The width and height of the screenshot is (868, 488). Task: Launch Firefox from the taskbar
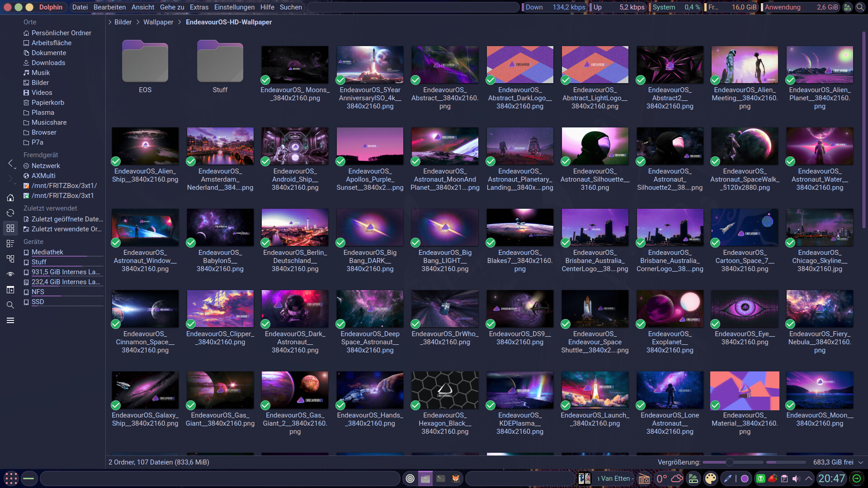click(x=456, y=479)
